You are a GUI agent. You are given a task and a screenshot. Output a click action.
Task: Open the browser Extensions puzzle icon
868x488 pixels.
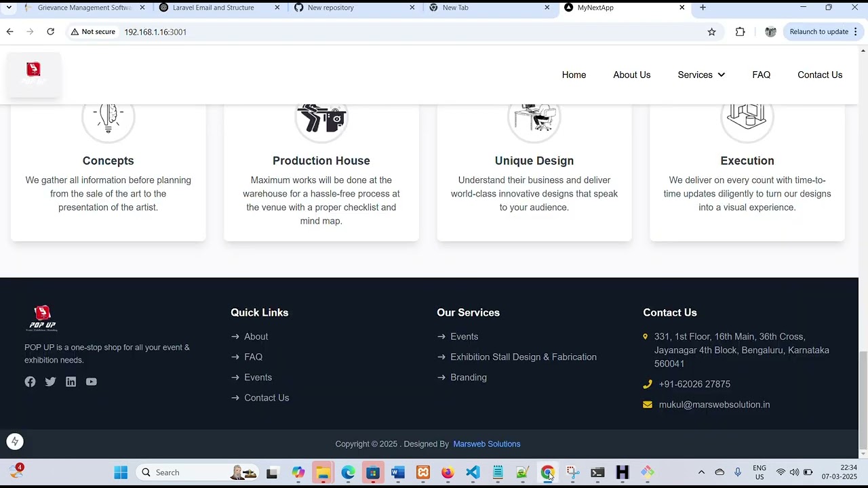[740, 32]
